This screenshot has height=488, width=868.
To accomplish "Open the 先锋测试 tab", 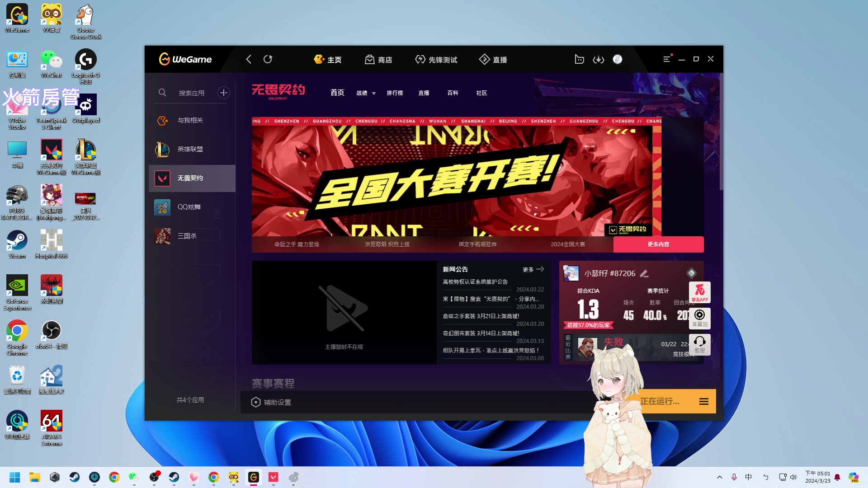I will tap(436, 60).
